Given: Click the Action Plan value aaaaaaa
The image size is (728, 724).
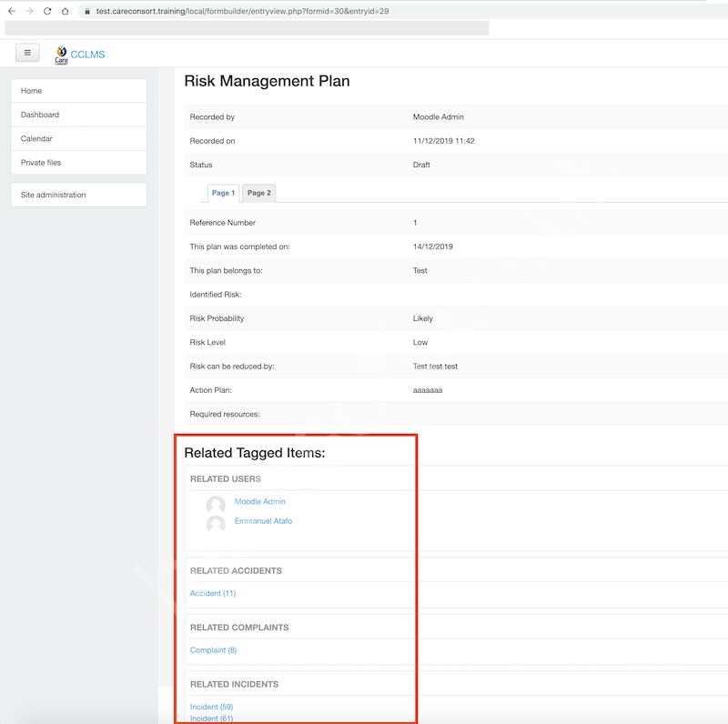Looking at the screenshot, I should coord(428,390).
